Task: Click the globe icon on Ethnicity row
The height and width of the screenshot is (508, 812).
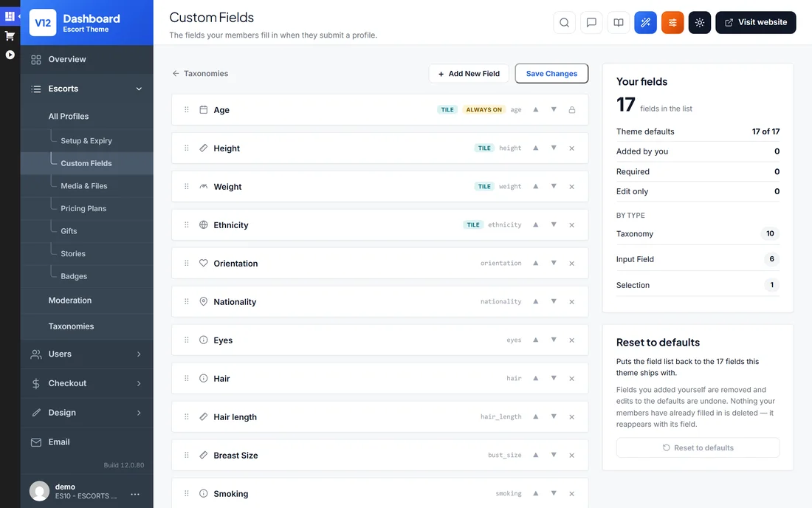Action: click(204, 224)
